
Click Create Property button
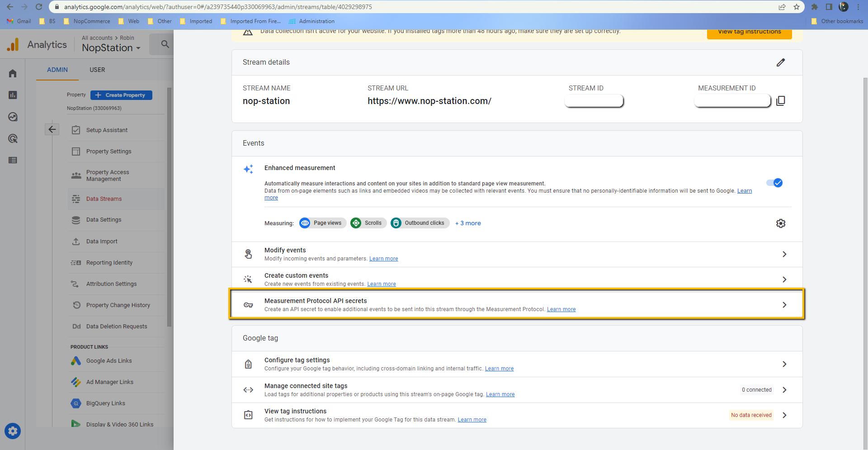coord(121,95)
